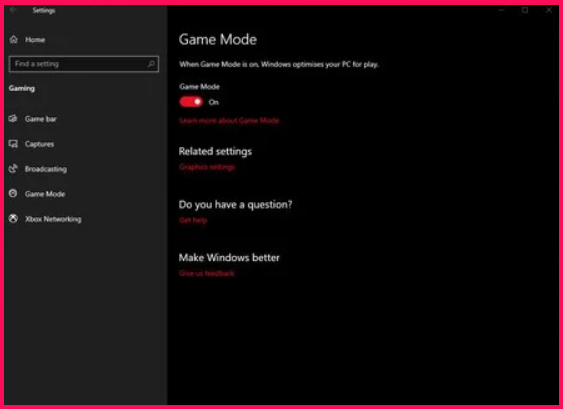Click the Home house icon
563x409 pixels.
[14, 39]
